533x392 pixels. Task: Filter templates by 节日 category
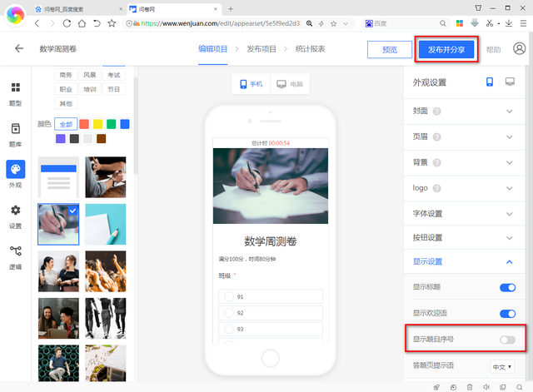(114, 89)
